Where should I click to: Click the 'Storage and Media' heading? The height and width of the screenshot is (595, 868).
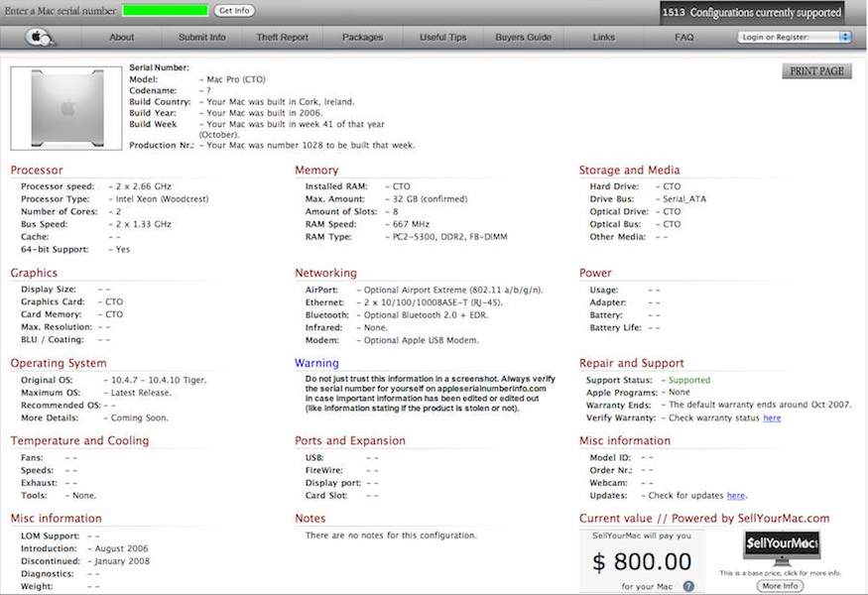[629, 170]
